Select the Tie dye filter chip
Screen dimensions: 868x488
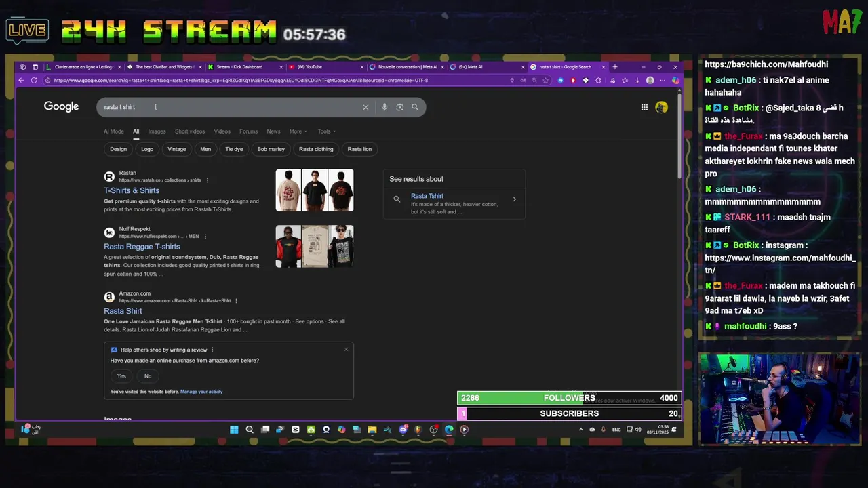point(234,149)
